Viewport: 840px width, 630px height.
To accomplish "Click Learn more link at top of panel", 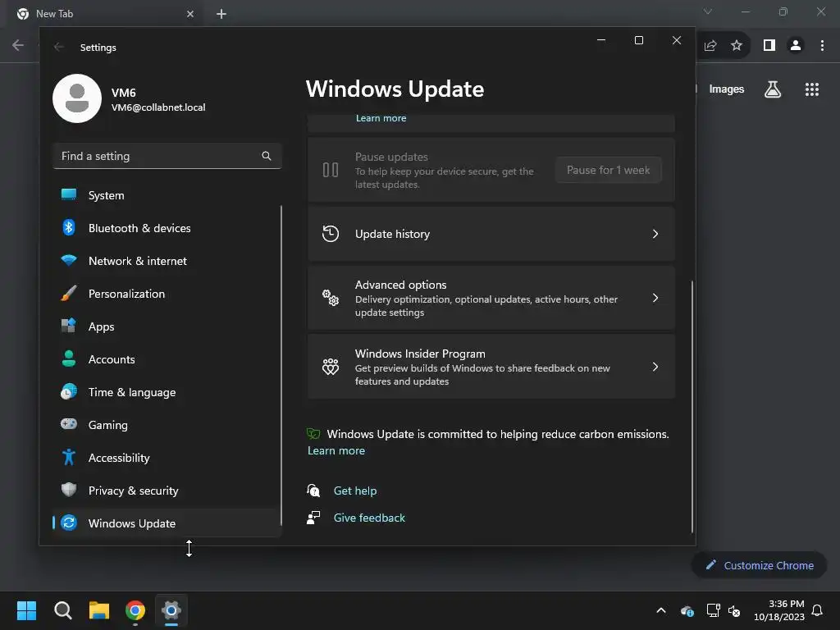I will tap(381, 118).
